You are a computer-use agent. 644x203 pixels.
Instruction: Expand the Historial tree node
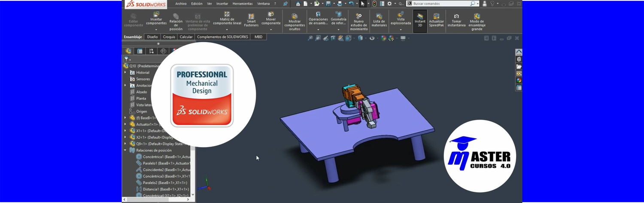pos(126,72)
